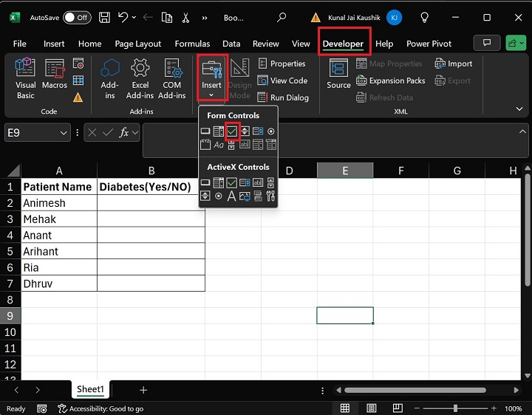
Task: Open the Page Layout tab
Action: 138,44
